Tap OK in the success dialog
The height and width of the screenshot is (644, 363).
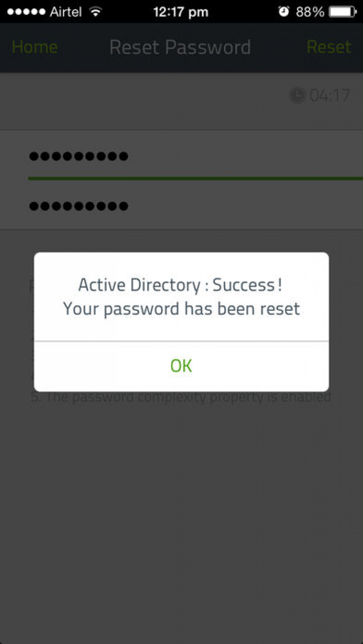[181, 366]
